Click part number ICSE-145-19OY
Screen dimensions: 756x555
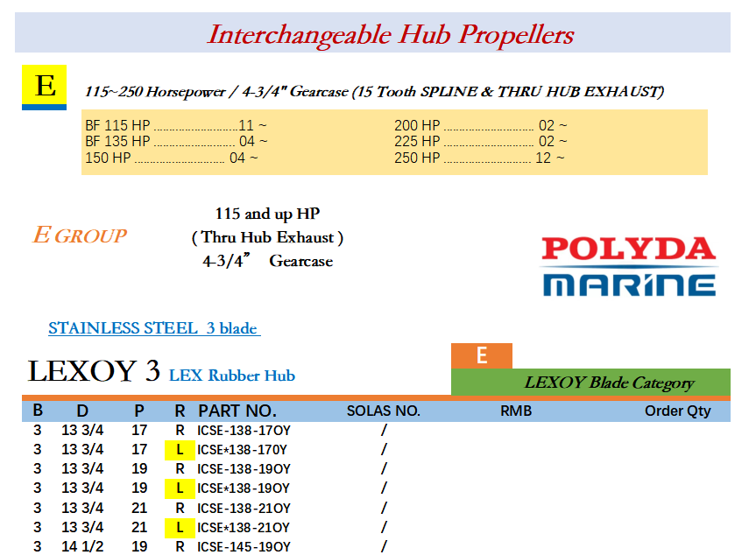click(x=244, y=547)
